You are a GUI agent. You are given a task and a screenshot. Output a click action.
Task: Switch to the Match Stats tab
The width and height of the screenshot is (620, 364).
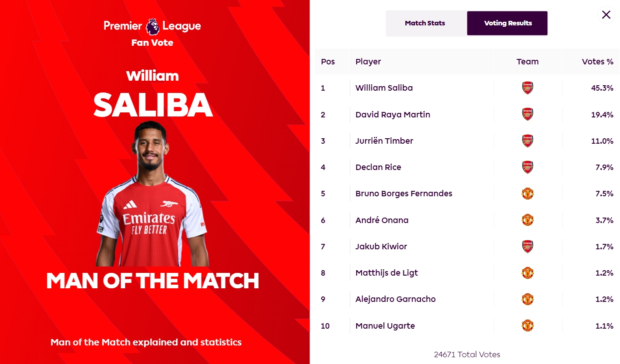pyautogui.click(x=425, y=23)
